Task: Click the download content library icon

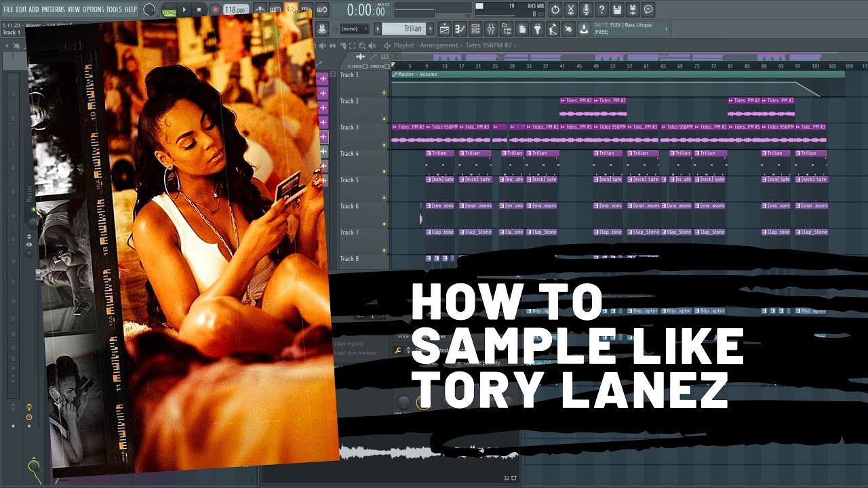Action: (584, 28)
